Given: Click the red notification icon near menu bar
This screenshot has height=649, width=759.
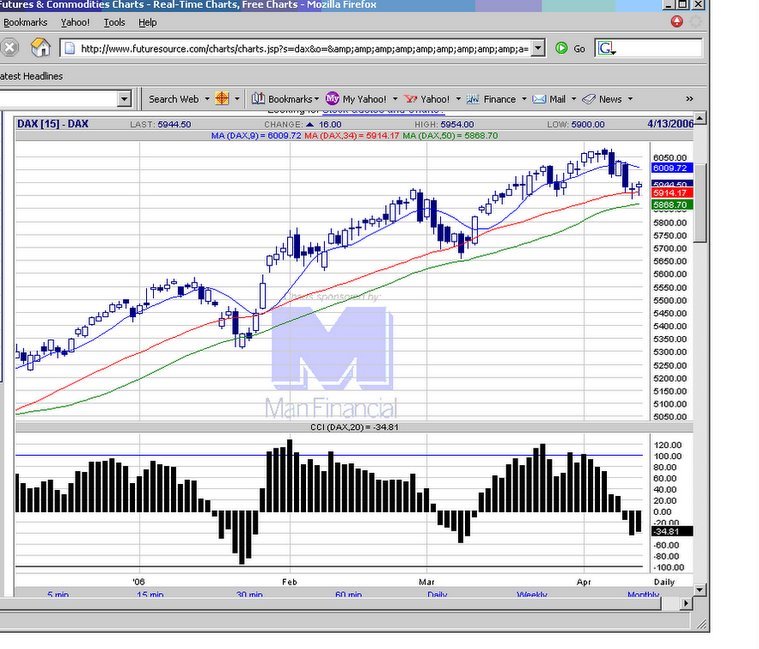Looking at the screenshot, I should coord(677,21).
